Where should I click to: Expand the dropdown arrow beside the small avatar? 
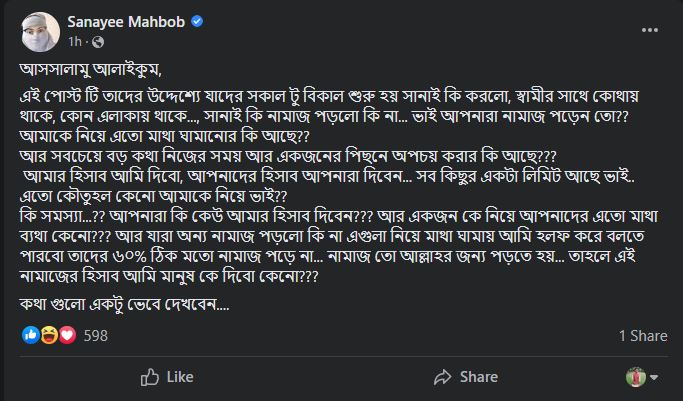pyautogui.click(x=654, y=377)
